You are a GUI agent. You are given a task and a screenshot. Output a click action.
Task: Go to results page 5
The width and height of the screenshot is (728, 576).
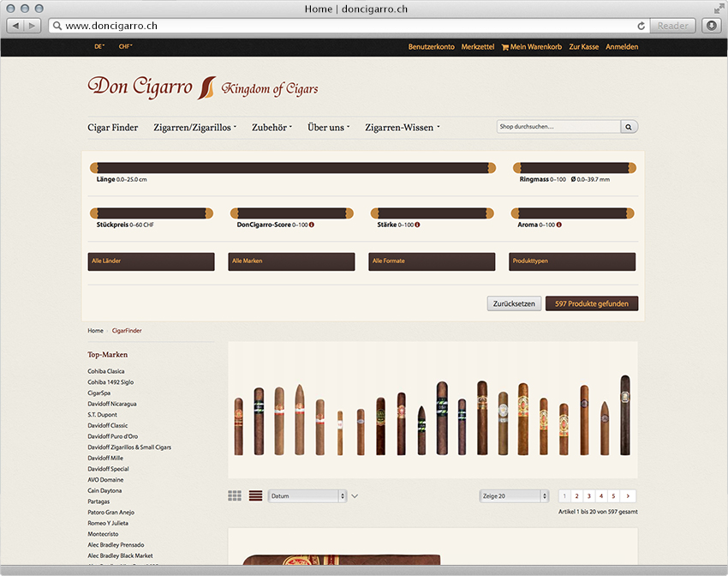coord(613,496)
